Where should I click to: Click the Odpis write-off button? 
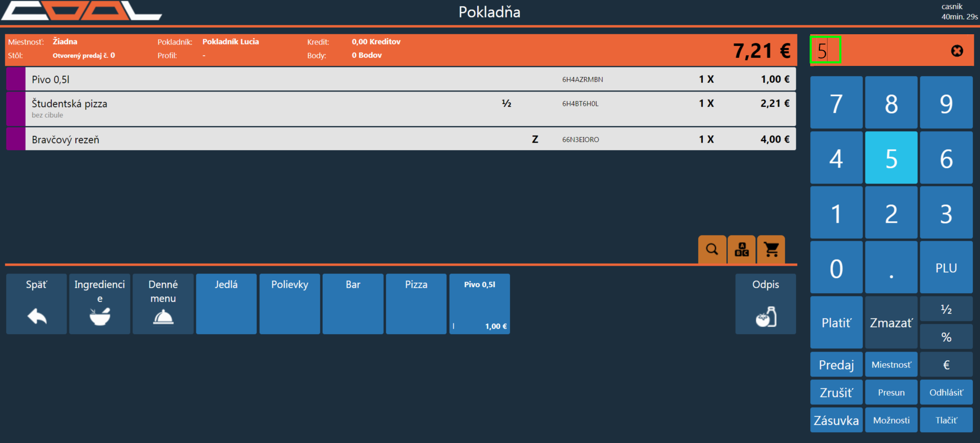coord(765,304)
